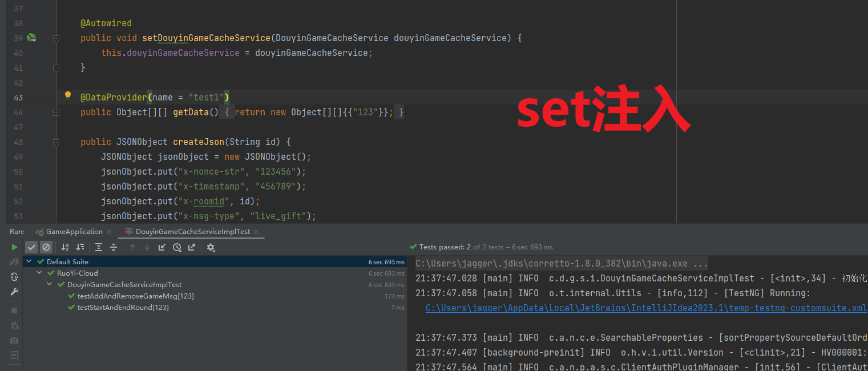The height and width of the screenshot is (371, 868).
Task: Click the java.exe command line in console
Action: coord(562,263)
